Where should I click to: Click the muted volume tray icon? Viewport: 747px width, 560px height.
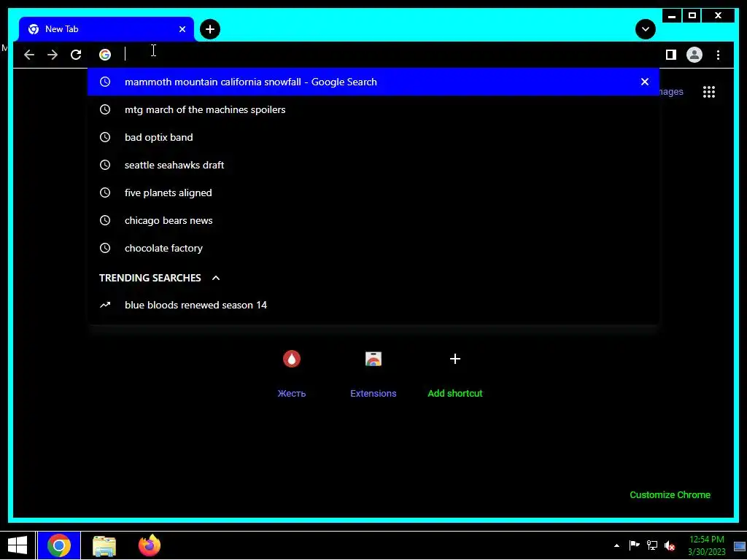click(x=670, y=545)
